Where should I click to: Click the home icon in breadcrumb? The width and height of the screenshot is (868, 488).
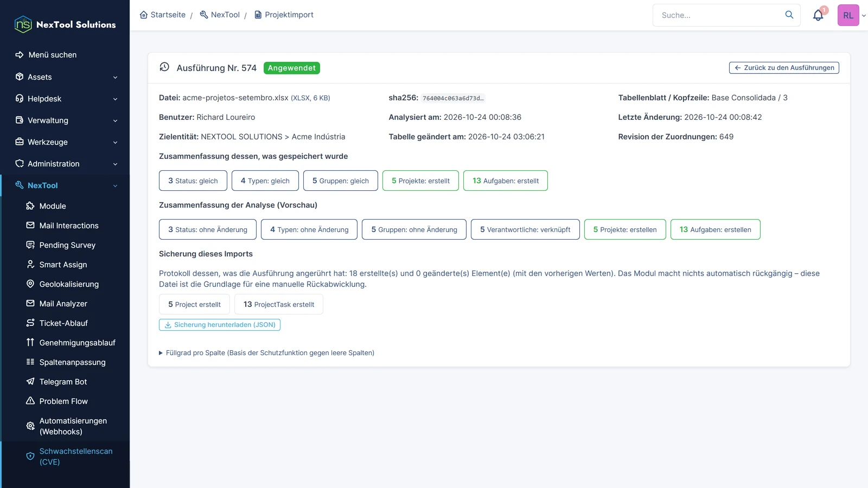coord(144,15)
